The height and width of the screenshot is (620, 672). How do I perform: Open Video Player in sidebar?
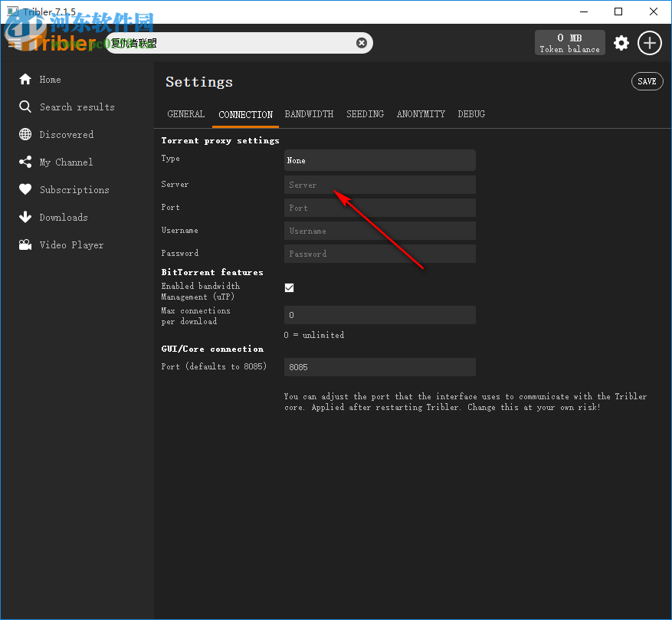71,244
